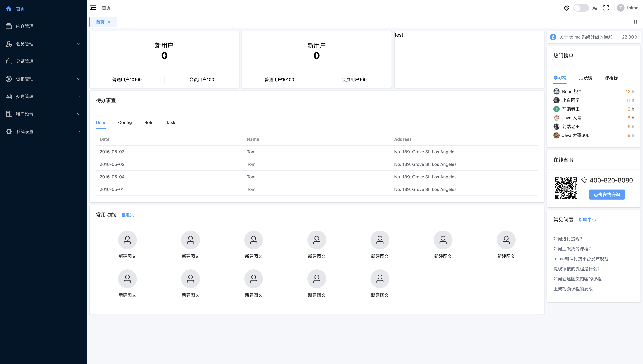Switch to the Config tab
The height and width of the screenshot is (364, 643).
pos(125,122)
